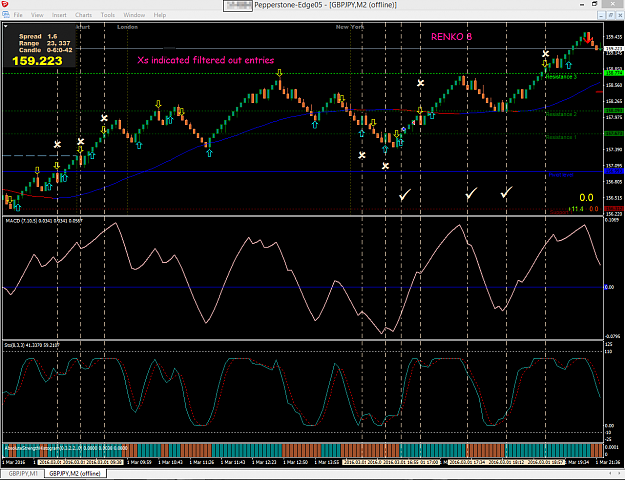This screenshot has height=480, width=625.
Task: Click the 'Spread 1.6' readout
Action: (38, 36)
